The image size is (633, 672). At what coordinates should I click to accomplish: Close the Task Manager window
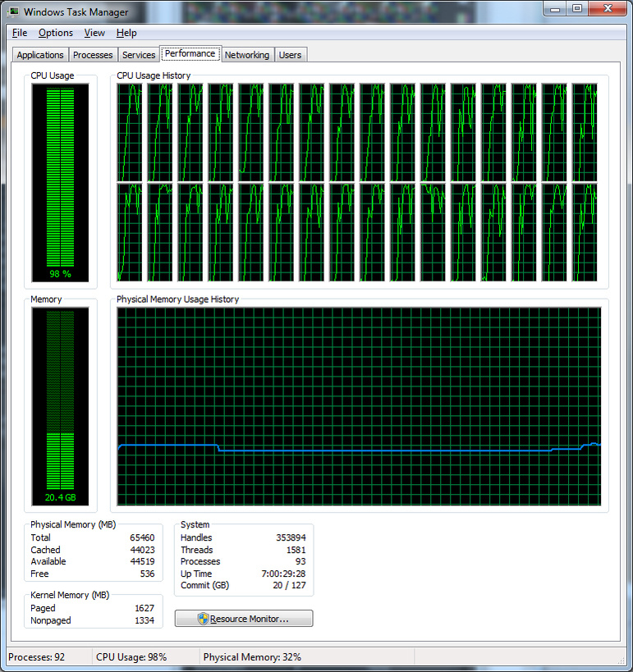point(608,8)
